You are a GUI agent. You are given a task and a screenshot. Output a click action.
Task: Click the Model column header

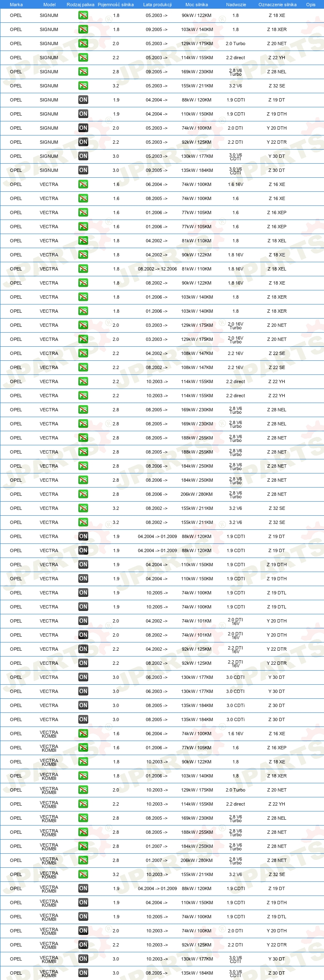pos(49,5)
